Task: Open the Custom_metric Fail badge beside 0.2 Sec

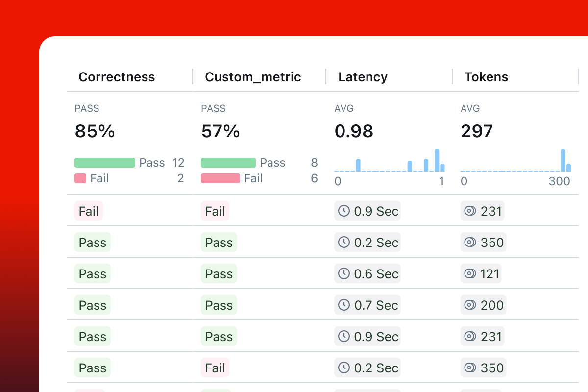Action: [x=215, y=368]
